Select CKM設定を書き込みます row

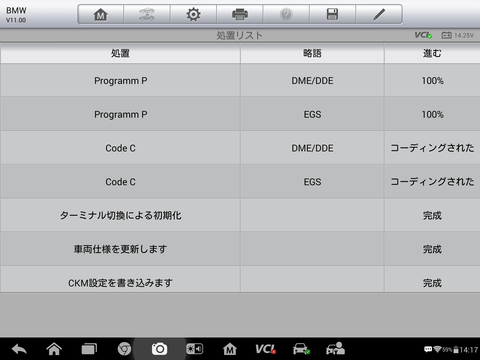point(240,279)
